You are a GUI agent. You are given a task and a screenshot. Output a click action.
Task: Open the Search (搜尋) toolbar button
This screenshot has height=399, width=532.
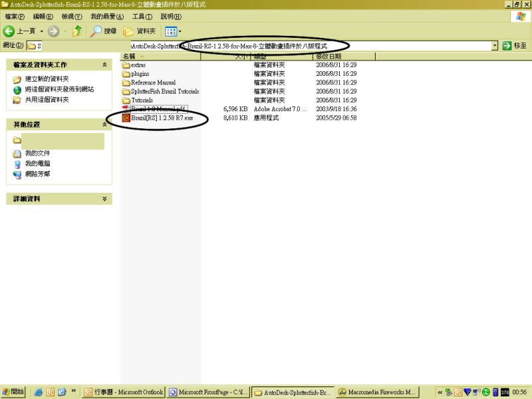(104, 31)
